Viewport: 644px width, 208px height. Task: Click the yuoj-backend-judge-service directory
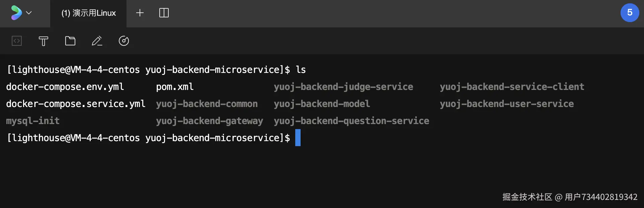pos(343,87)
